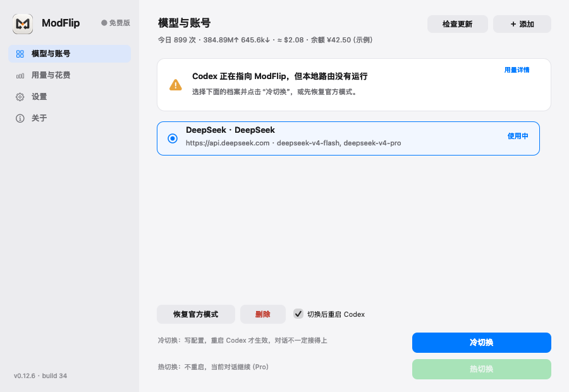Click the ModFlip app logo icon
This screenshot has height=392, width=569.
click(x=23, y=24)
